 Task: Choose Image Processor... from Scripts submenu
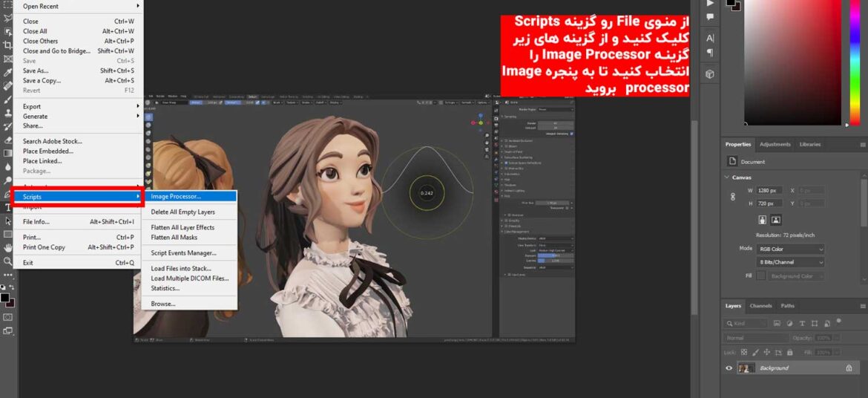tap(189, 196)
